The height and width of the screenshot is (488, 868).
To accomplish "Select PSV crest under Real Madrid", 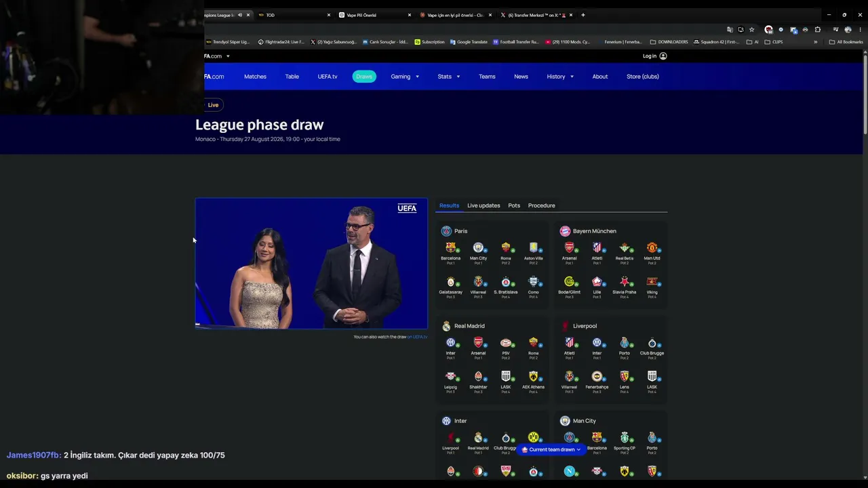I will [506, 343].
